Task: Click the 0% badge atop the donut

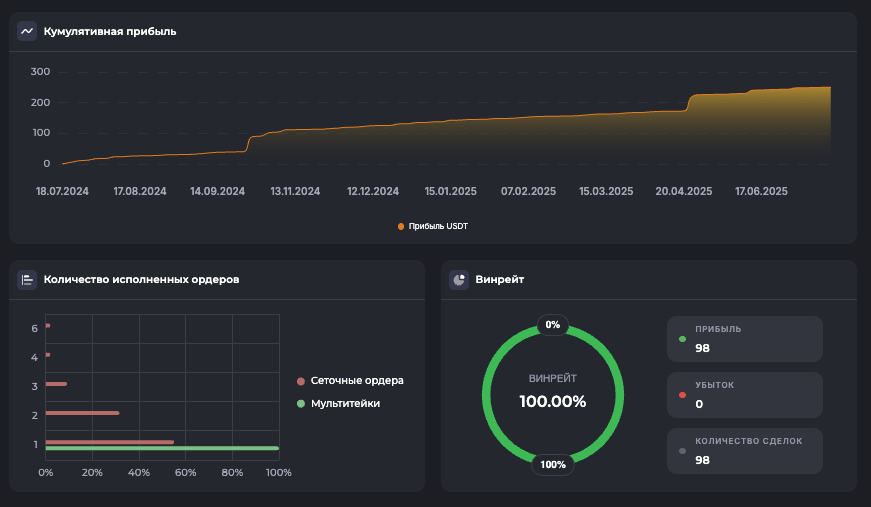Action: 552,325
